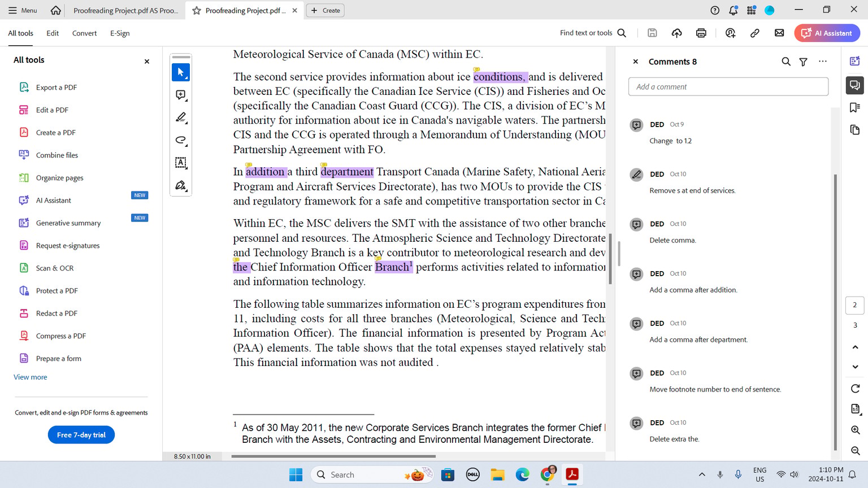Viewport: 868px width, 488px height.
Task: Open the Convert tab
Action: click(x=84, y=33)
